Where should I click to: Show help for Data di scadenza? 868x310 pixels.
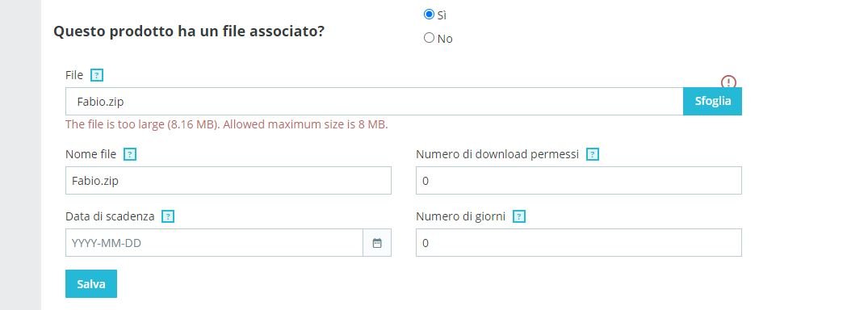[168, 216]
